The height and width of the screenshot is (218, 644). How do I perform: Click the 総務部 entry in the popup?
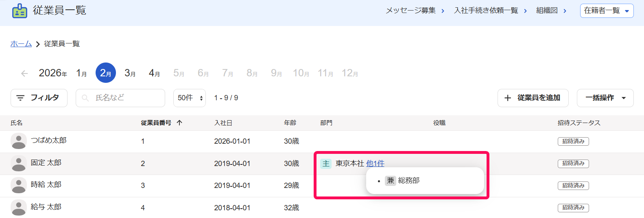(409, 181)
